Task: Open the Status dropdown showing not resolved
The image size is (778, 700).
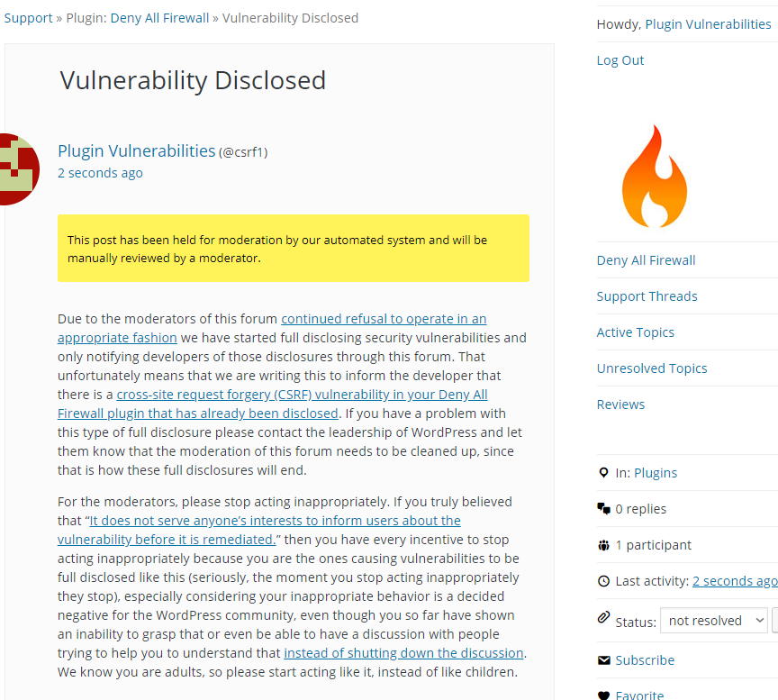Action: pyautogui.click(x=714, y=621)
